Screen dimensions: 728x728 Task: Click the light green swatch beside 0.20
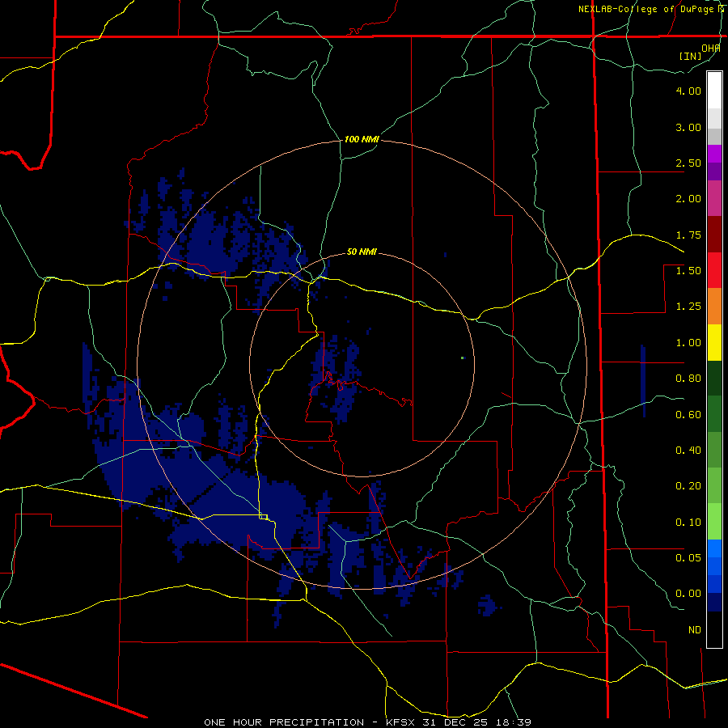click(x=714, y=485)
